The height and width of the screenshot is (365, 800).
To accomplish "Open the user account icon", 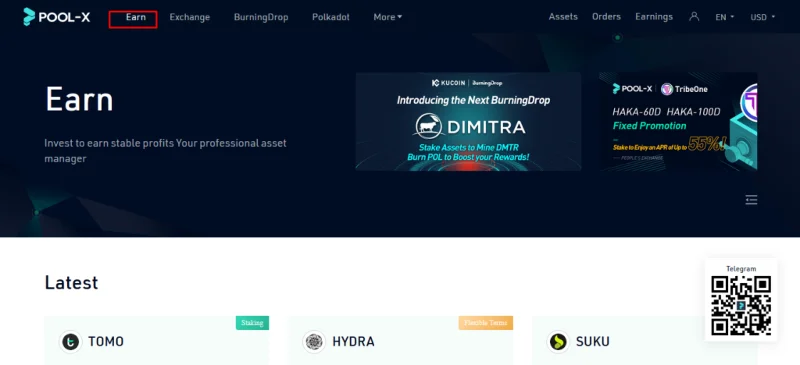I will [x=694, y=16].
